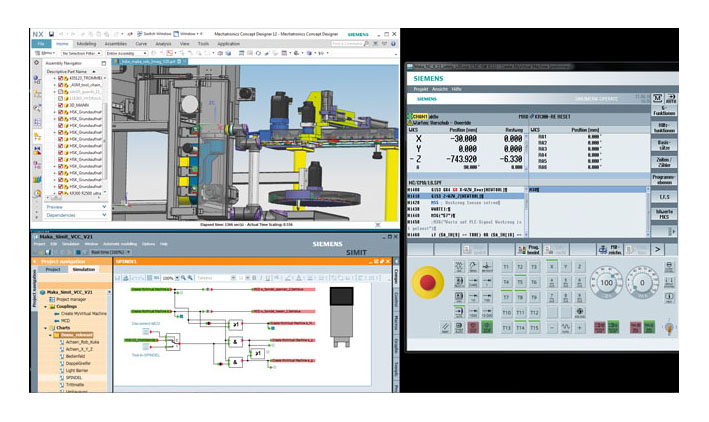Toggle checkbox of _ASM_tool_chain component

pos(60,85)
